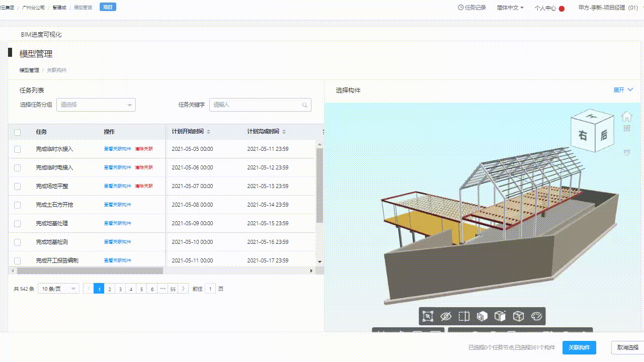This screenshot has width=644, height=362.
Task: Click 清除关联 for 完成临时水接入
Action: point(144,149)
